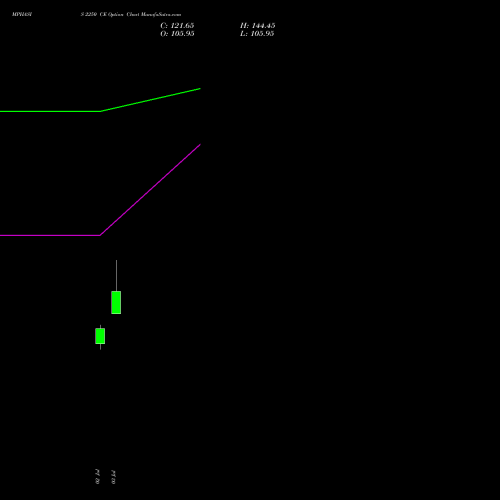Click the close value C: 121.65
The width and height of the screenshot is (500, 500).
177,26
